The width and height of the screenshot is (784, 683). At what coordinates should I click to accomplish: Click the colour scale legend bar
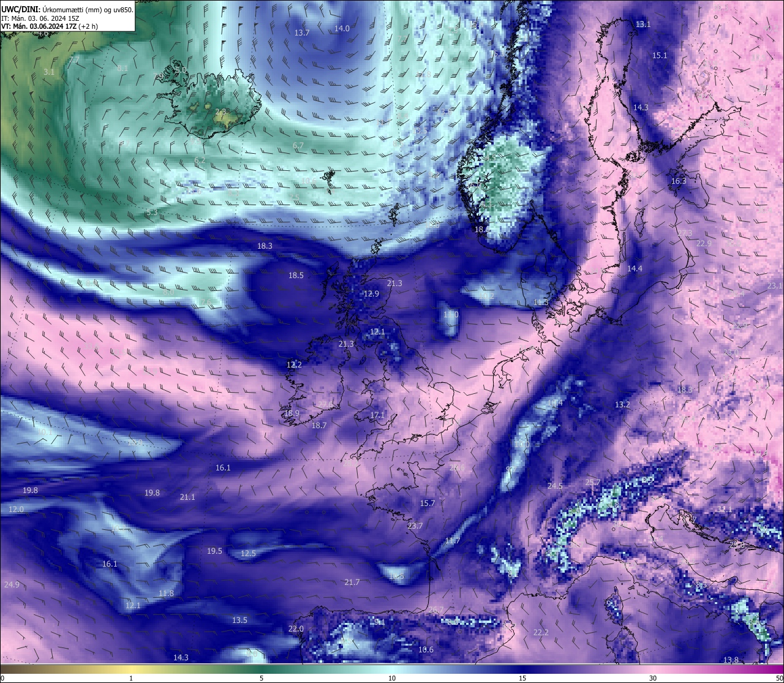(x=392, y=669)
